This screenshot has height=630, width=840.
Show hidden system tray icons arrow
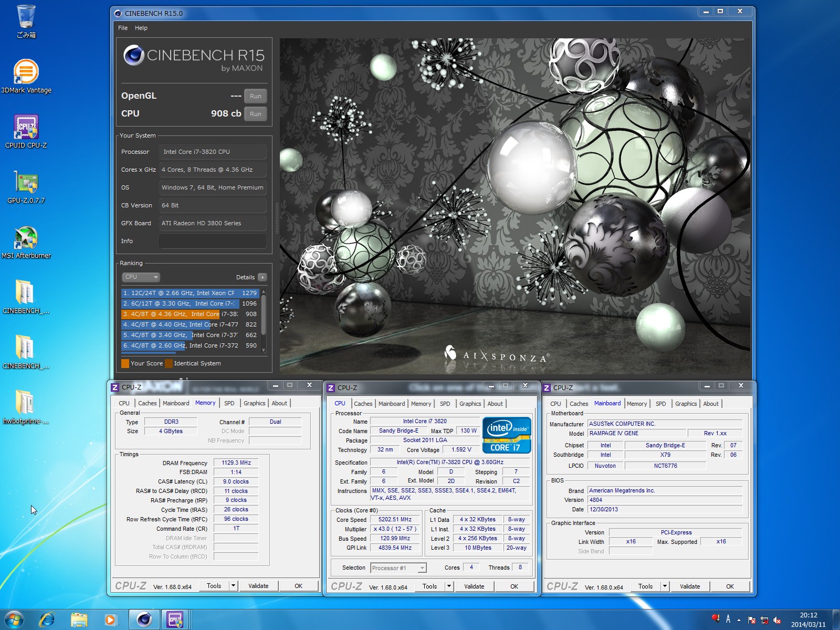pos(739,620)
